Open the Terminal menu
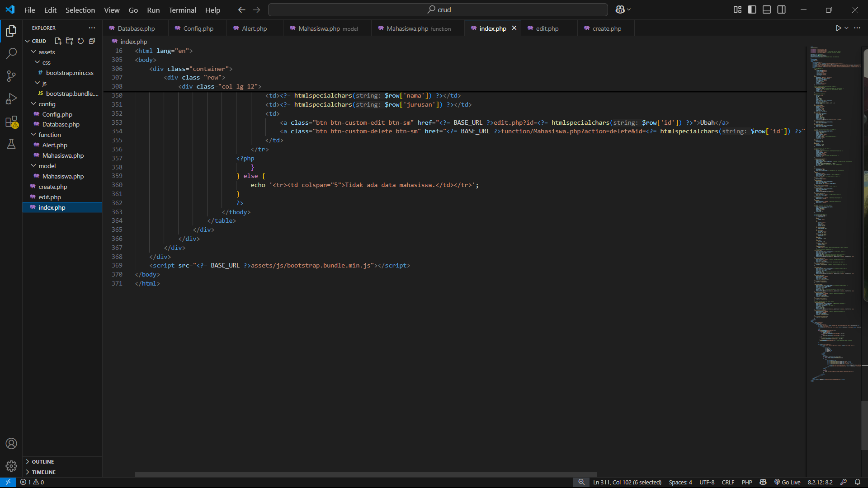 pyautogui.click(x=182, y=10)
